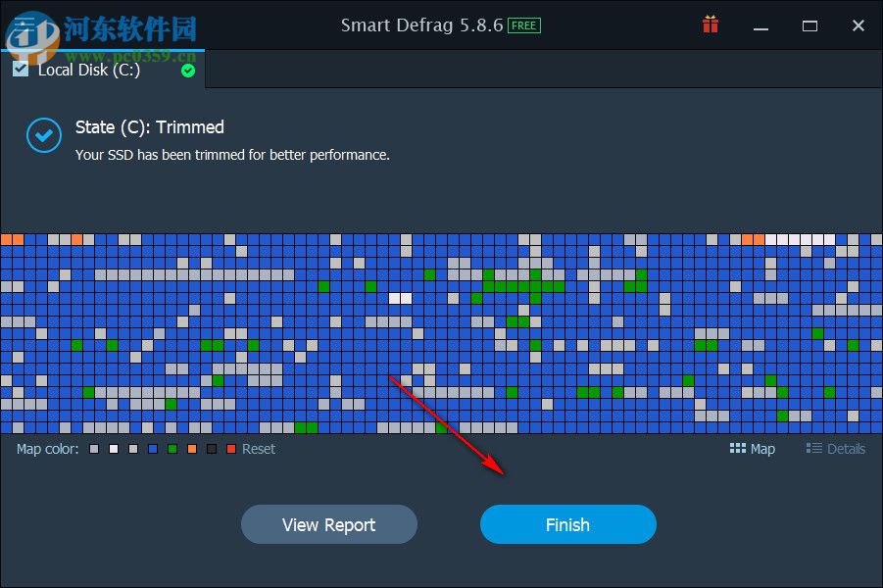Select the dark map color swatch
Image resolution: width=883 pixels, height=588 pixels.
coord(210,448)
